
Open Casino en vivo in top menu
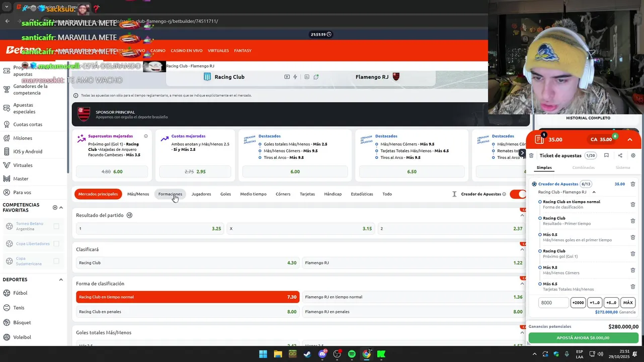[x=187, y=51]
